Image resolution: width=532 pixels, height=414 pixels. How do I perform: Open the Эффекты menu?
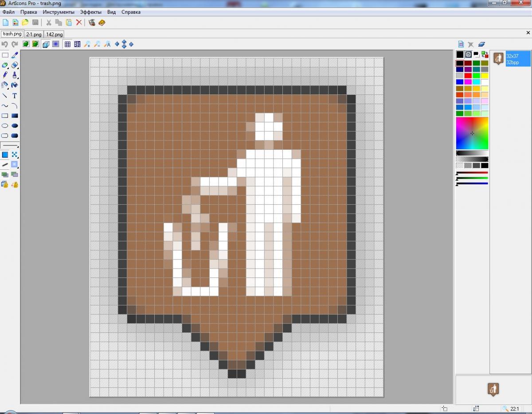pos(90,12)
